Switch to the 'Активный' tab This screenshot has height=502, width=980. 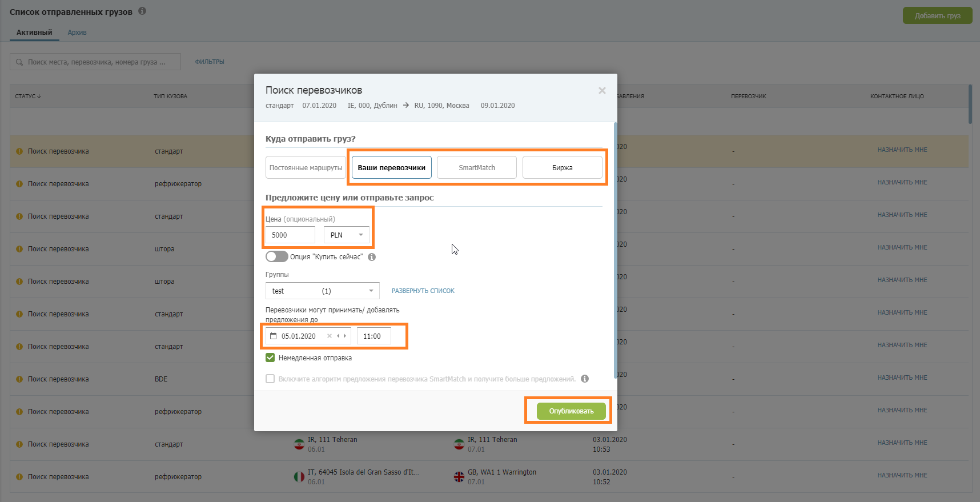34,33
